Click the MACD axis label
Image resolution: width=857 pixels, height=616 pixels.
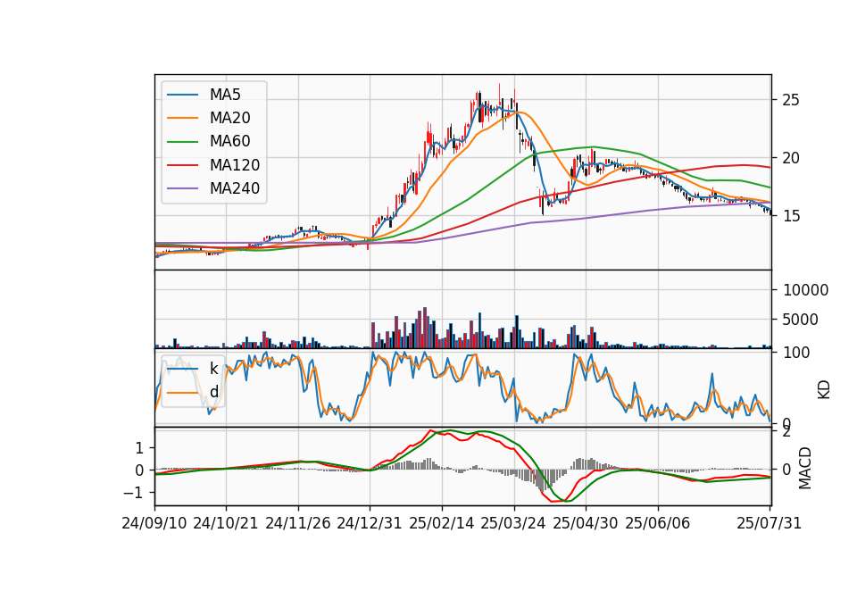804,468
